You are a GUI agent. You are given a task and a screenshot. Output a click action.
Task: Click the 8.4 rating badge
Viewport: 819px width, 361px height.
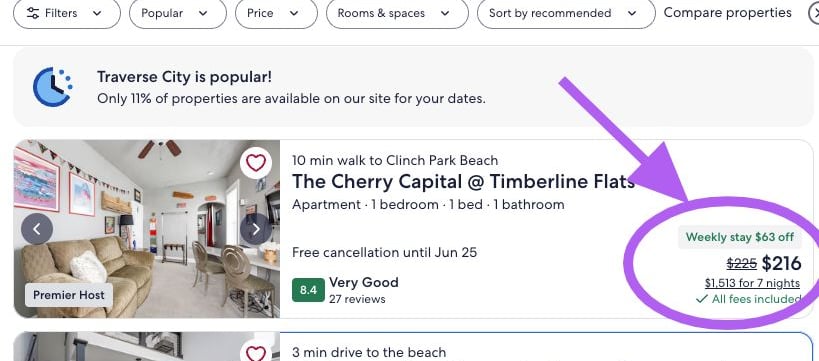[308, 290]
